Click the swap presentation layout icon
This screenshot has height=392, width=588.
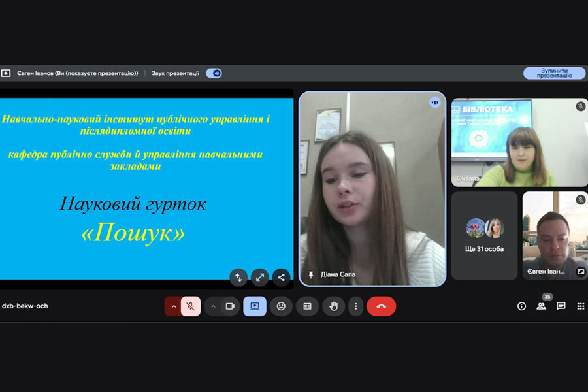238,277
